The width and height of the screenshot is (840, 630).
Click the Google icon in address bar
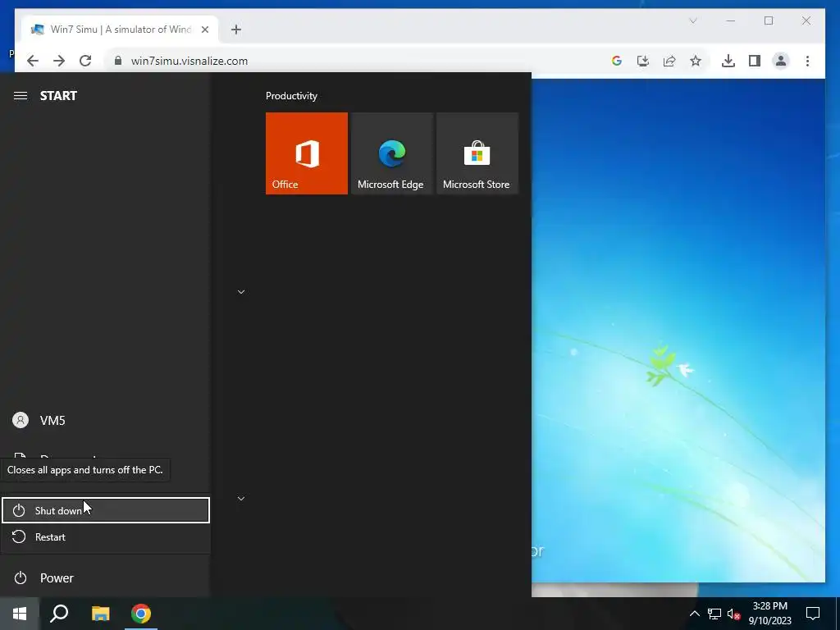pyautogui.click(x=617, y=61)
